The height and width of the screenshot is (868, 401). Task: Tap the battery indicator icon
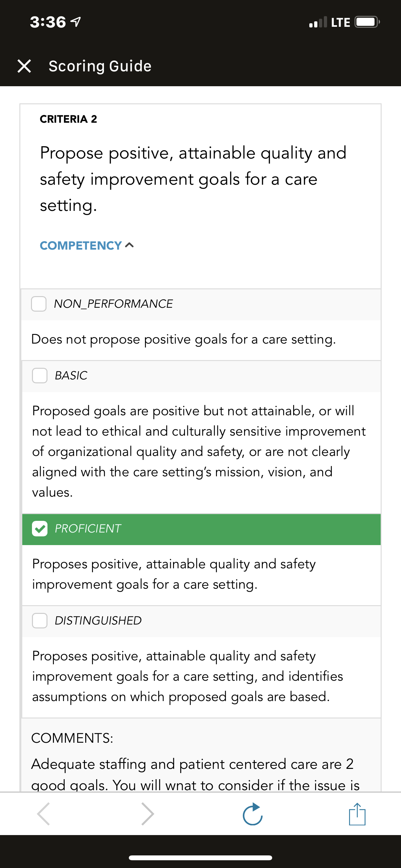[367, 22]
